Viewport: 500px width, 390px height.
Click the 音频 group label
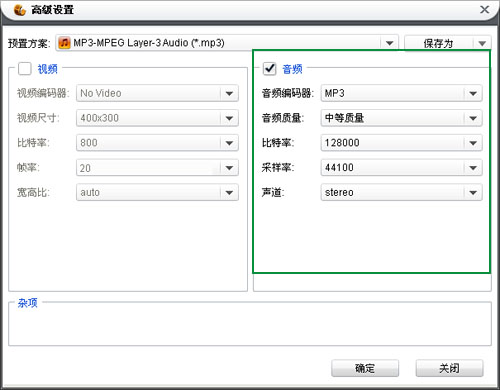tap(292, 69)
